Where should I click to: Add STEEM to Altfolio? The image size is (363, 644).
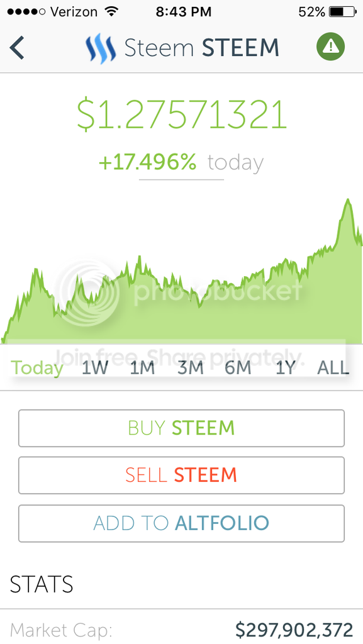point(181,523)
